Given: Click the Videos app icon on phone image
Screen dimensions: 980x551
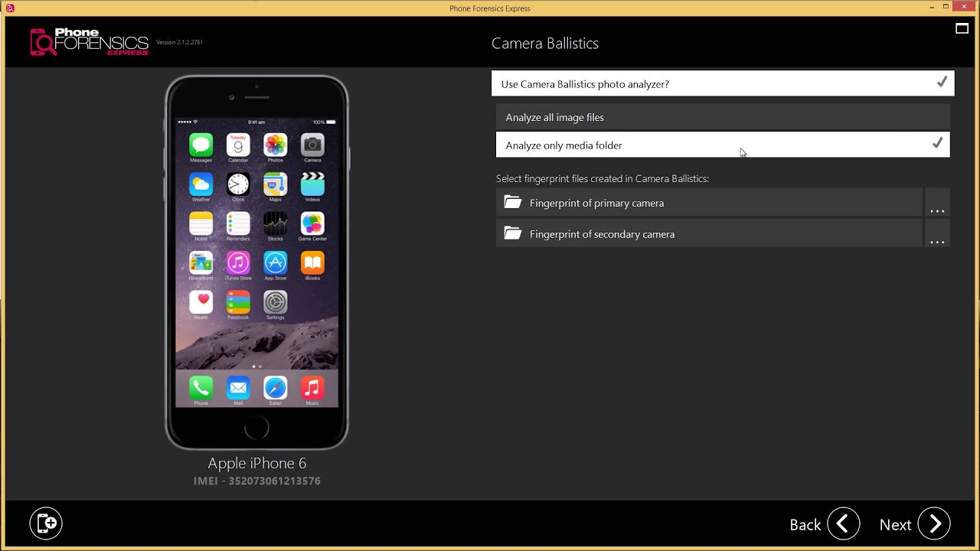Looking at the screenshot, I should [312, 184].
